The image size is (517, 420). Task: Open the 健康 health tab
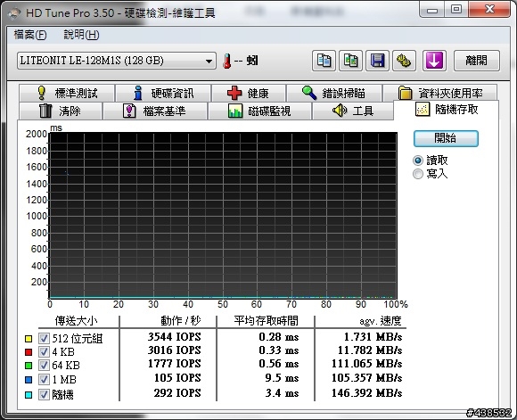click(x=249, y=93)
